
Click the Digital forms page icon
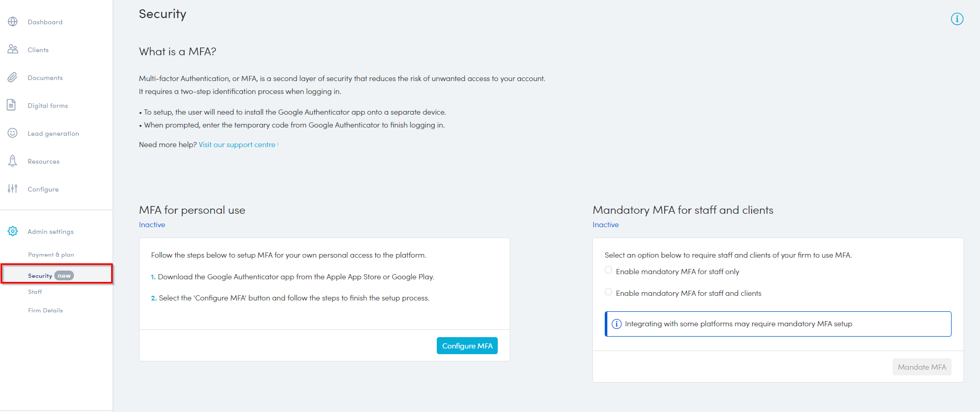(x=11, y=105)
